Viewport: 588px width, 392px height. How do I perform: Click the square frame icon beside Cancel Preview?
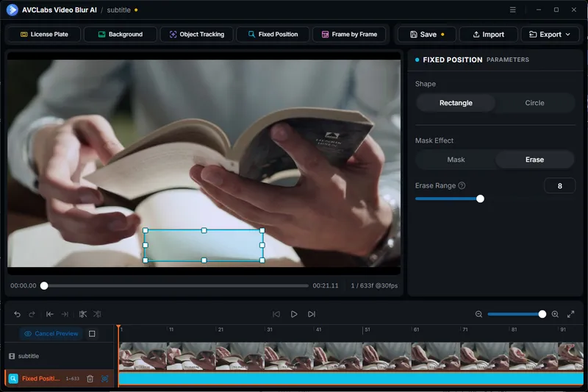[92, 333]
